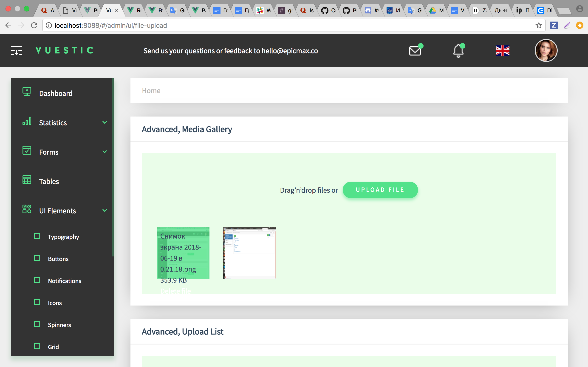Open language options via the UK flag

[x=502, y=50]
